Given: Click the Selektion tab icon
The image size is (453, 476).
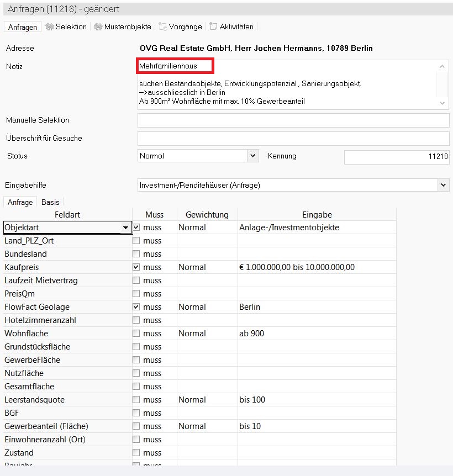Looking at the screenshot, I should 50,27.
